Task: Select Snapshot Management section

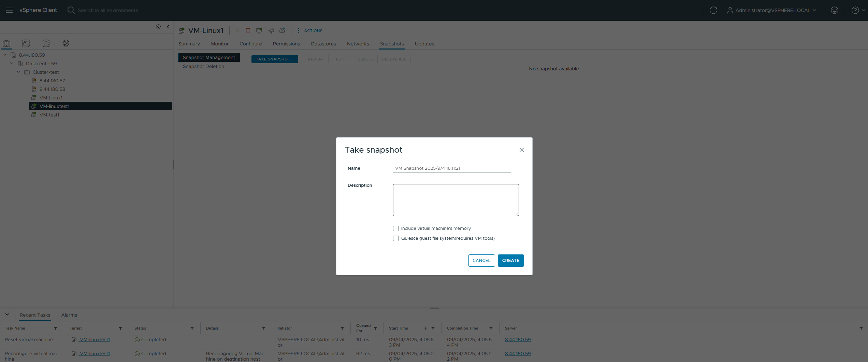Action: [x=209, y=57]
